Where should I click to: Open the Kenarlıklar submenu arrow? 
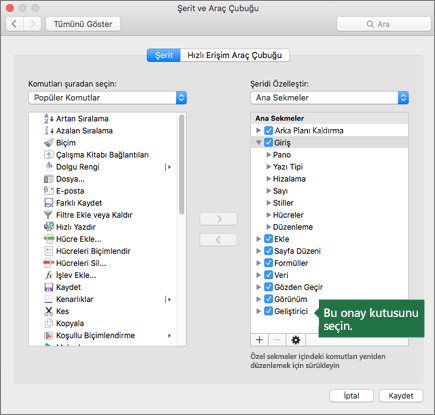pyautogui.click(x=168, y=299)
